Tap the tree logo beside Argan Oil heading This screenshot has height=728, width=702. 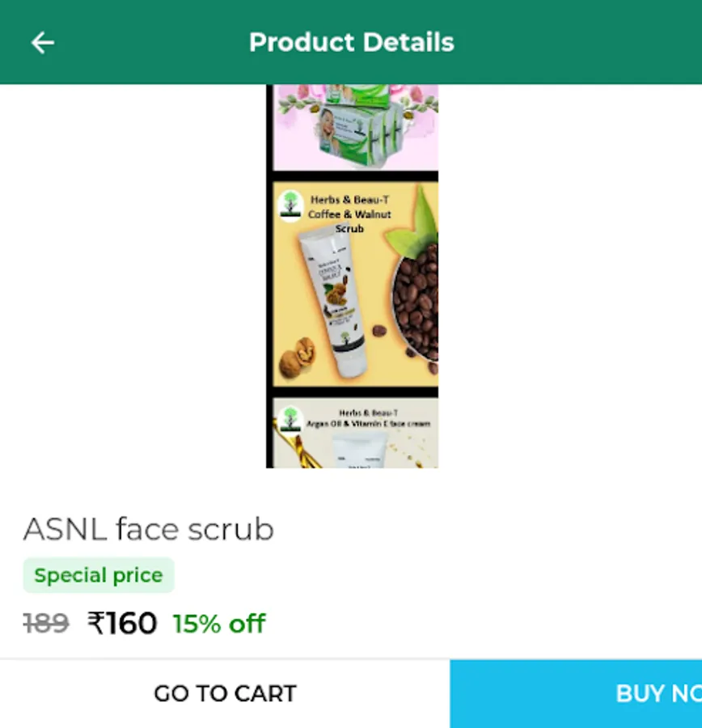coord(290,421)
